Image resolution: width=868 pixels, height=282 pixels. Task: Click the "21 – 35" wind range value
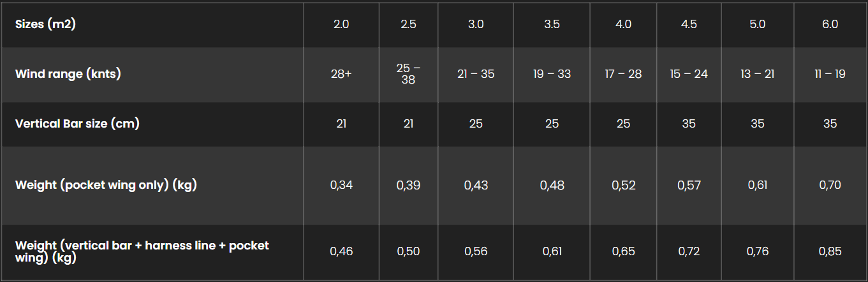point(476,74)
